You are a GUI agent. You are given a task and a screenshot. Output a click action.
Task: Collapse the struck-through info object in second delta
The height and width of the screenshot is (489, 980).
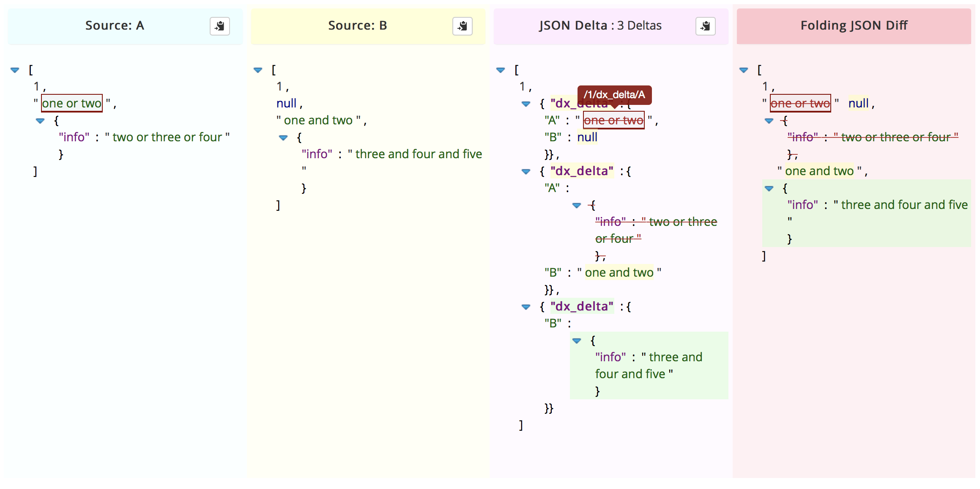tap(577, 205)
